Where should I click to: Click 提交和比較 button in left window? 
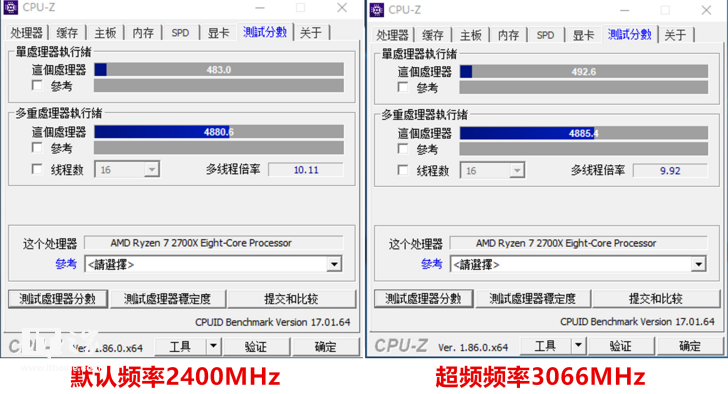point(292,299)
